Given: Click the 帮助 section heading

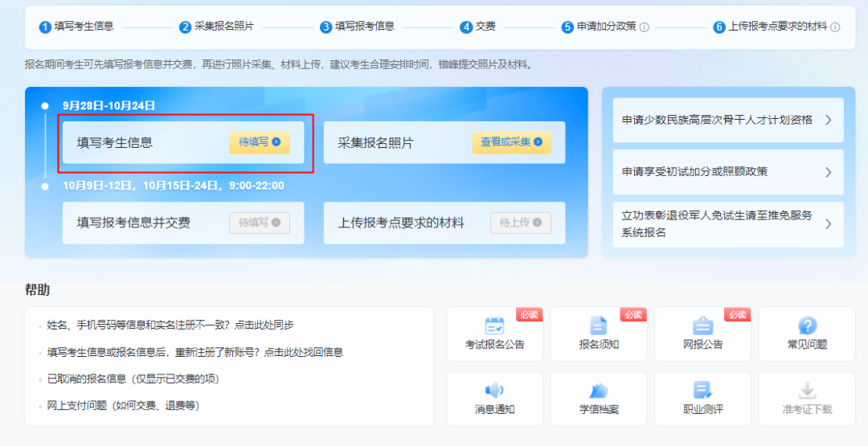Looking at the screenshot, I should [x=37, y=289].
